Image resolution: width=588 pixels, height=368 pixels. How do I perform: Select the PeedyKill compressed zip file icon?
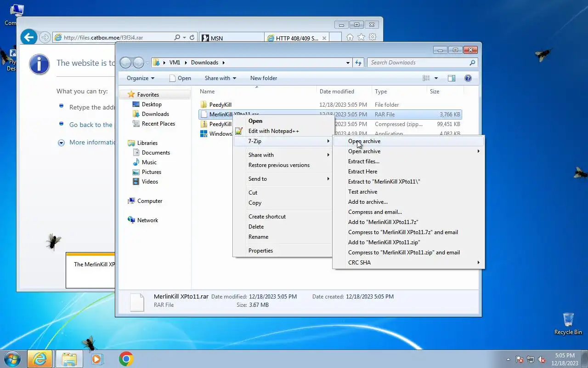(x=204, y=124)
